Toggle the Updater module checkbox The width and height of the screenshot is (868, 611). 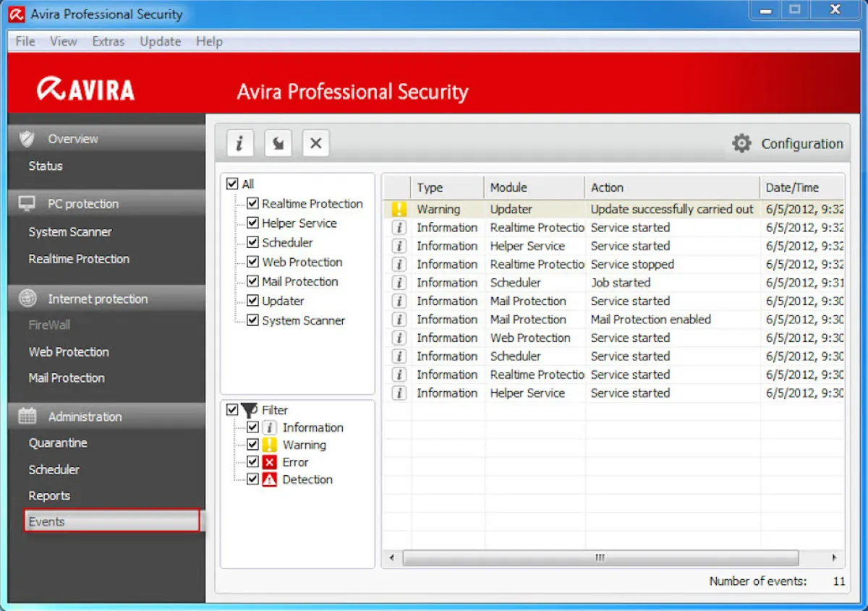(x=252, y=301)
